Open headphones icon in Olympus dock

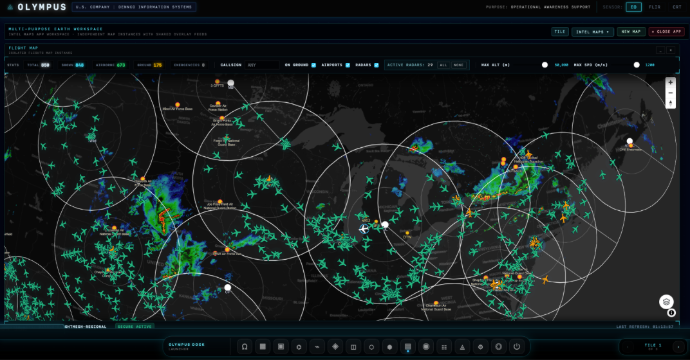tap(245, 347)
